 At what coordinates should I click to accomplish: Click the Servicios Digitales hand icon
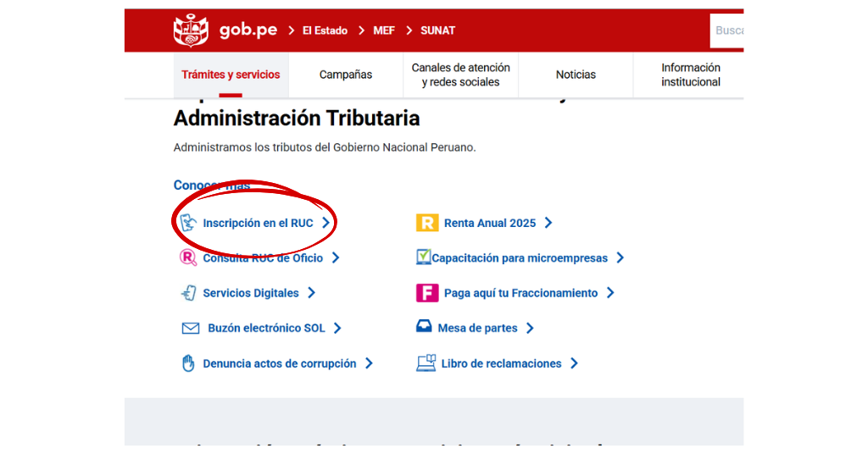pos(189,292)
